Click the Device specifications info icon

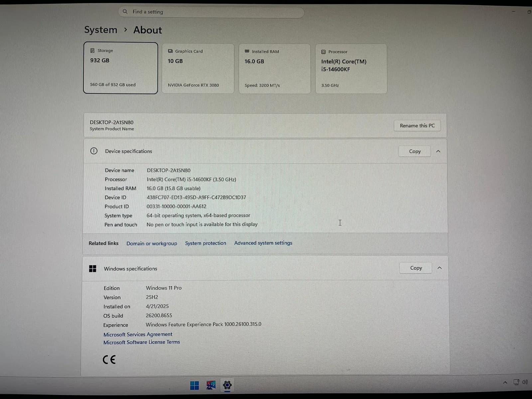(x=94, y=151)
